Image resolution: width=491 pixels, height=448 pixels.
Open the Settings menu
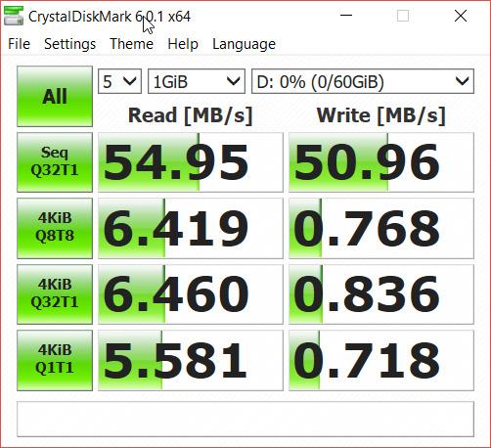[69, 44]
